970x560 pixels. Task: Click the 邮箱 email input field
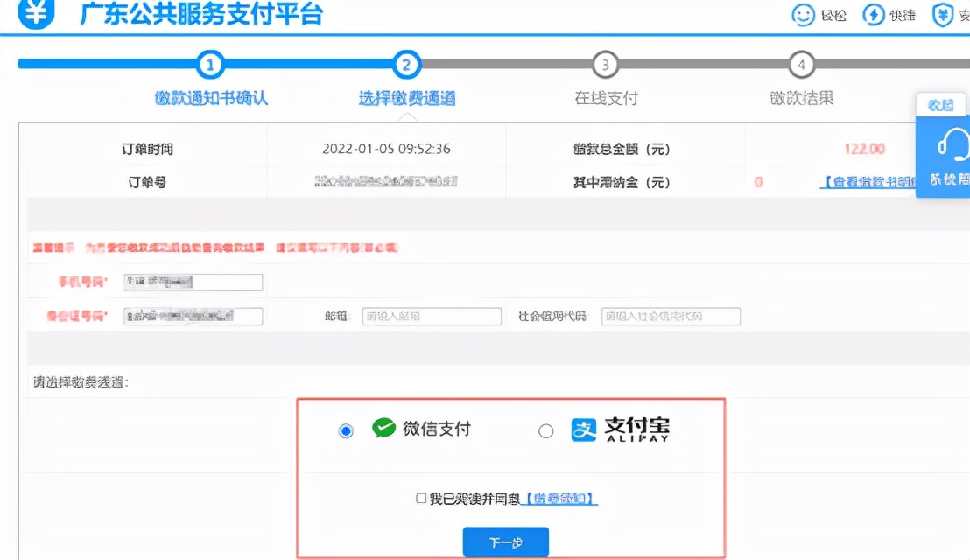(431, 316)
